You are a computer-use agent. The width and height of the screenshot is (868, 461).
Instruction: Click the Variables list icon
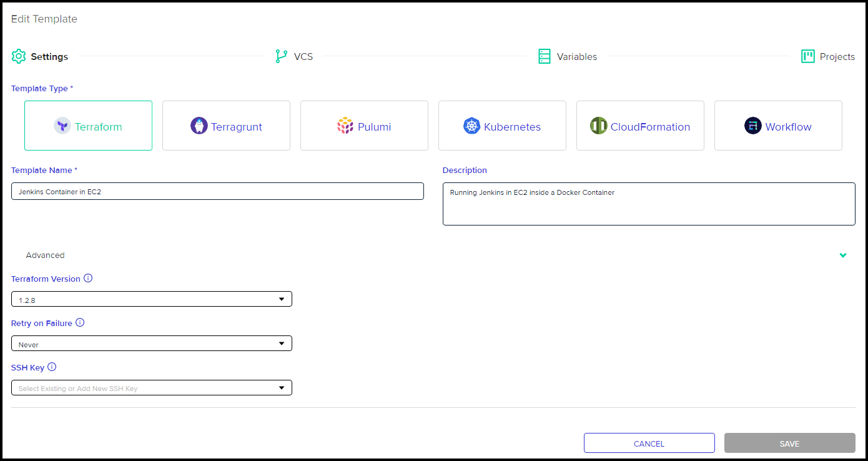click(x=543, y=56)
